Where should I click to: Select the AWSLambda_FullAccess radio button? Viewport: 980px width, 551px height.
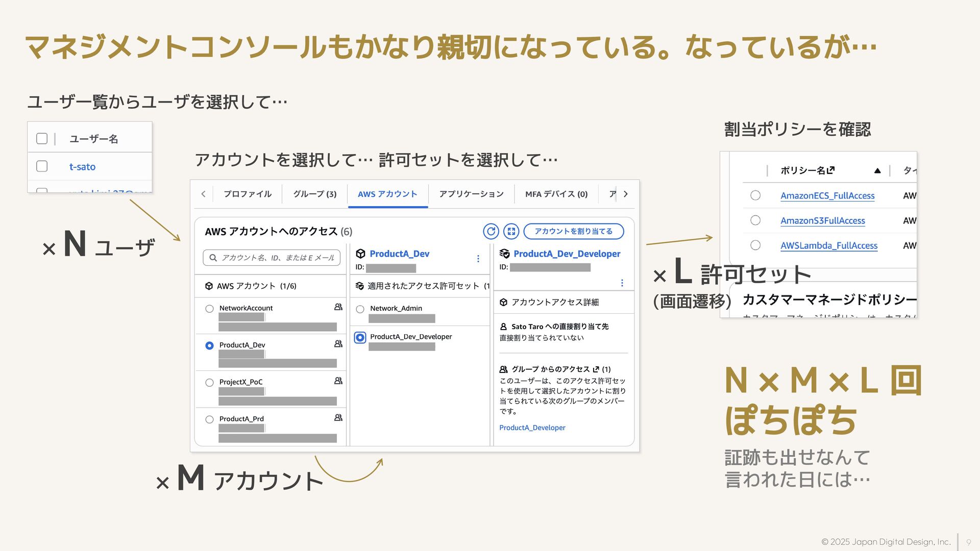(x=755, y=245)
